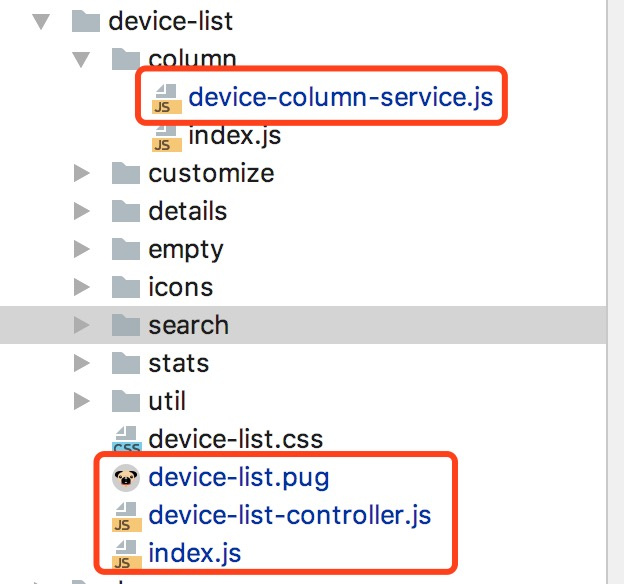Click the column folder icon

point(126,59)
